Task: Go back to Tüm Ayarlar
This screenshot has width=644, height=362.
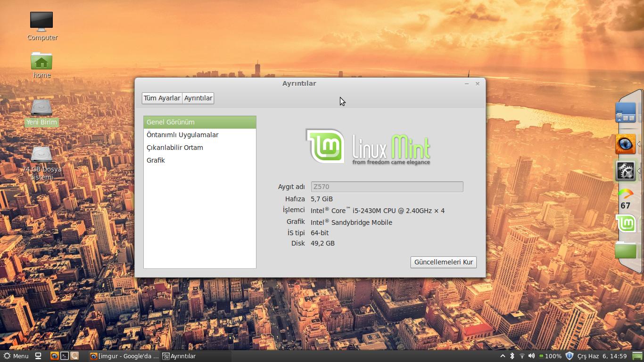Action: [x=162, y=98]
